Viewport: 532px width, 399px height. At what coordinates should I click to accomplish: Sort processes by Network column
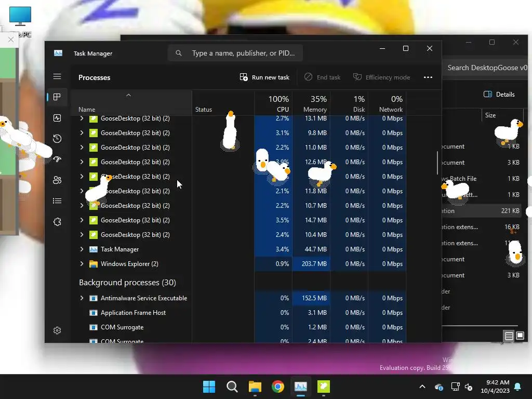tap(387, 103)
